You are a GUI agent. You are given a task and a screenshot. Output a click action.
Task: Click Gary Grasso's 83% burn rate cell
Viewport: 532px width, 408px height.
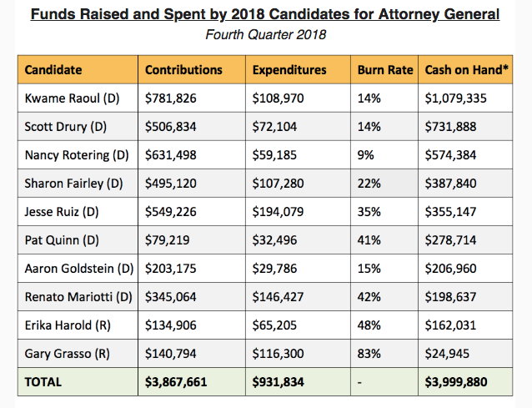[369, 353]
